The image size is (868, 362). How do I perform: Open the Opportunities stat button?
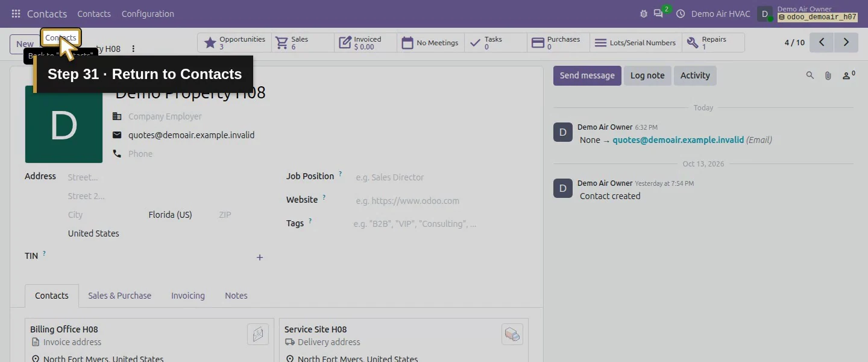234,43
